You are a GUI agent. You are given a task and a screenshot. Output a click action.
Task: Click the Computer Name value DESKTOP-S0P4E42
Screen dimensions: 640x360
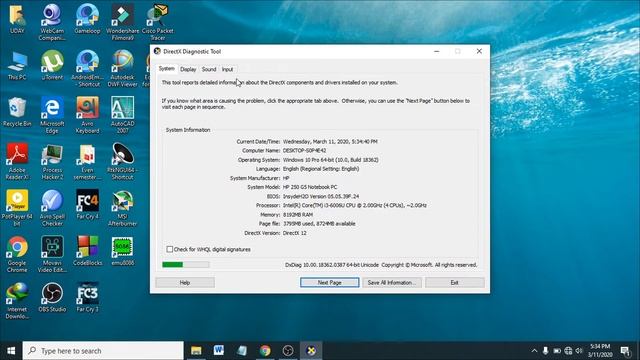[304, 151]
